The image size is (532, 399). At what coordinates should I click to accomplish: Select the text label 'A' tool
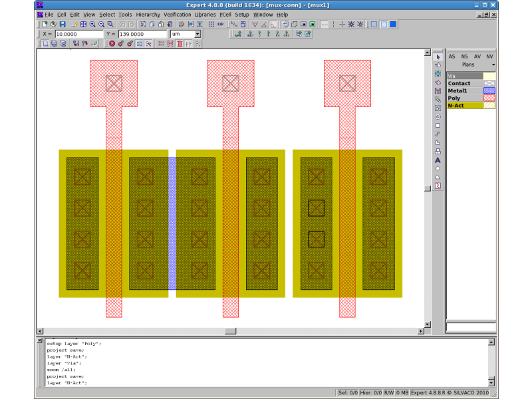point(438,160)
